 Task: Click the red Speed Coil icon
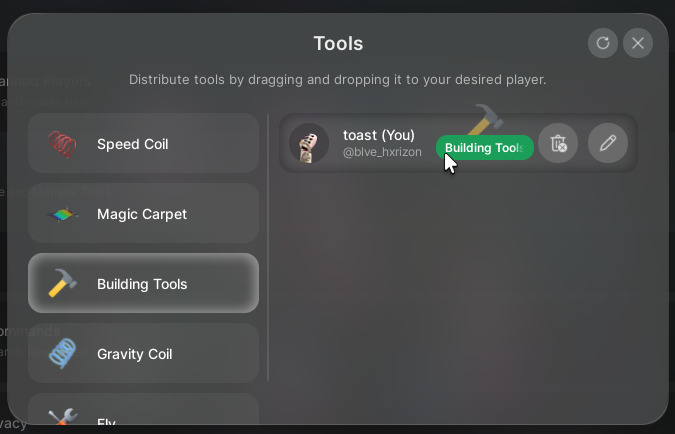62,144
